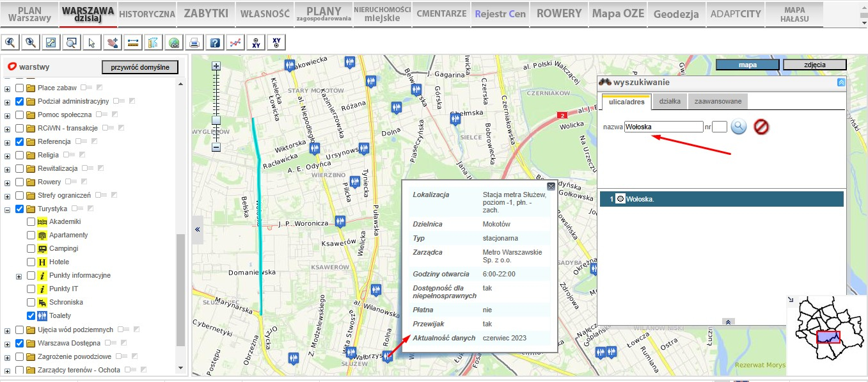Activate the pan hand tool

pyautogui.click(x=113, y=43)
